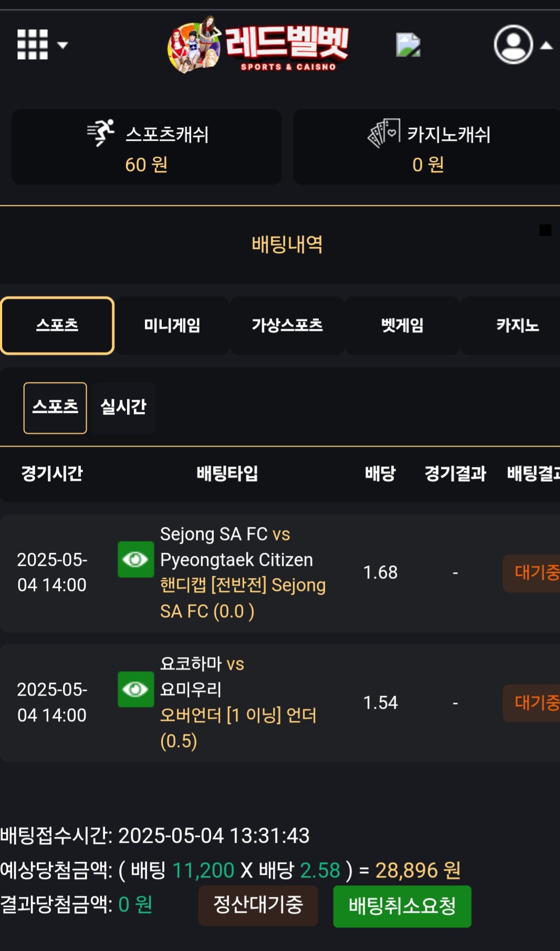Open the 스포츠캐쉬 60 원 balance card
The image size is (560, 951).
click(x=147, y=147)
